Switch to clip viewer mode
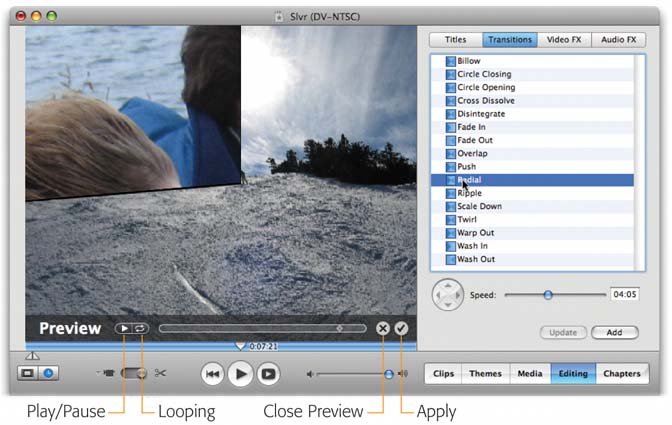The height and width of the screenshot is (425, 672). (x=29, y=373)
